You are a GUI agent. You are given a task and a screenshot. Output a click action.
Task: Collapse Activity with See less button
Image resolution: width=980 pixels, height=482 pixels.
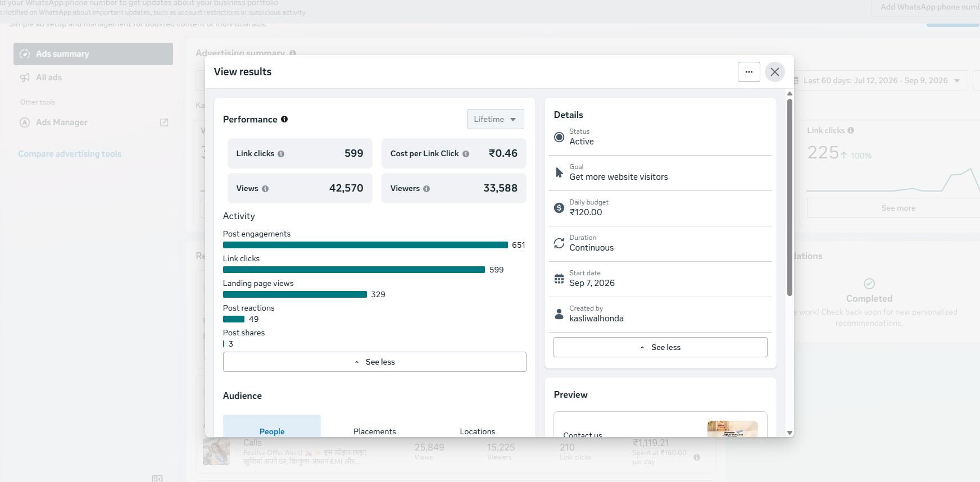tap(374, 362)
